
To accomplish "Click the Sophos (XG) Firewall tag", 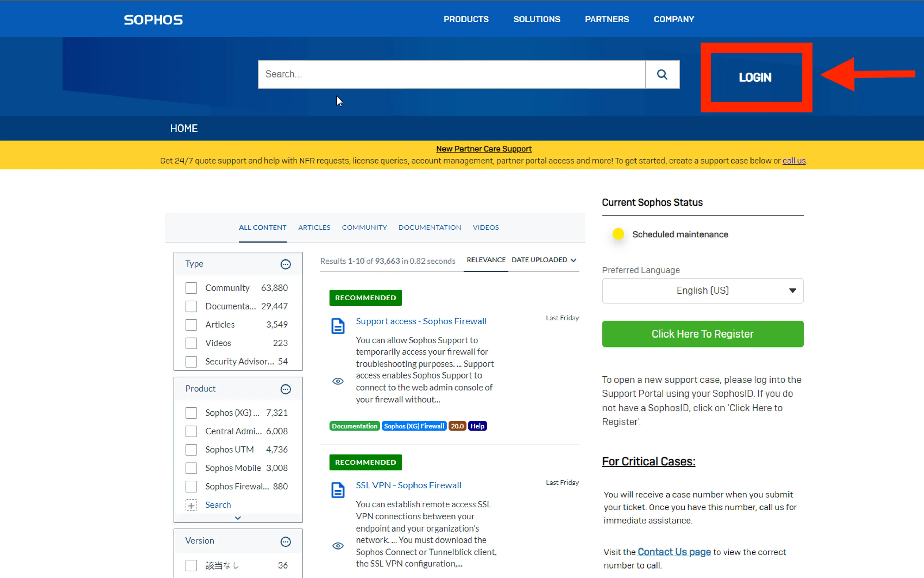I will [414, 426].
